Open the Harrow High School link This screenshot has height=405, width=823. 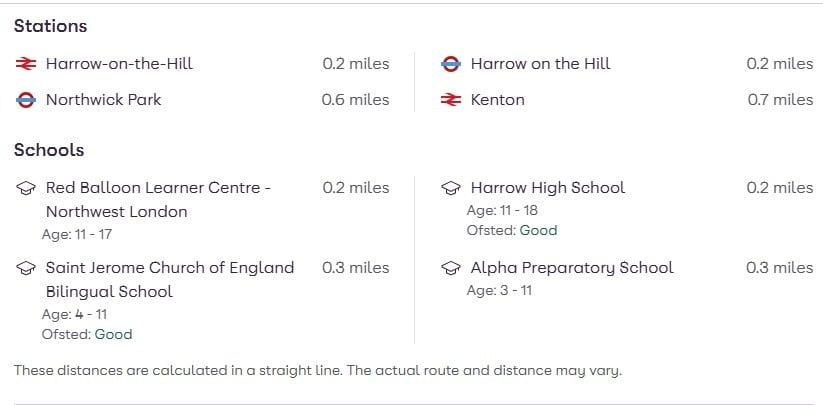[547, 188]
